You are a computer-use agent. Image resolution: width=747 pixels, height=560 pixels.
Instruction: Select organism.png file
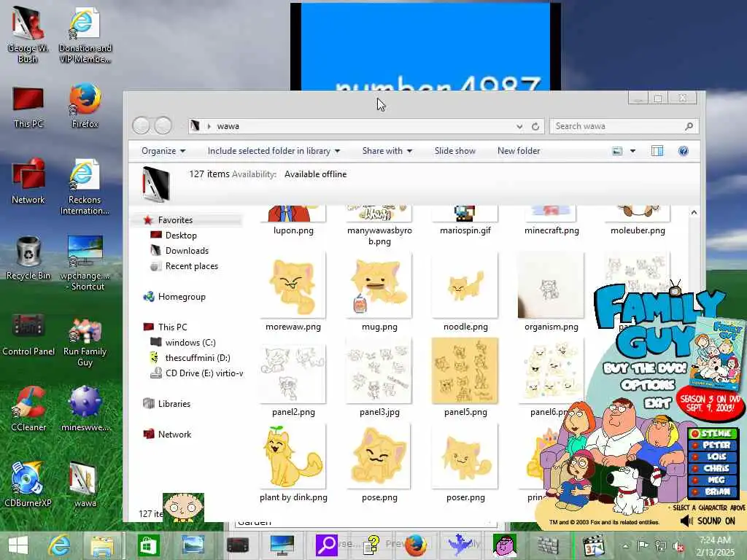click(x=551, y=292)
